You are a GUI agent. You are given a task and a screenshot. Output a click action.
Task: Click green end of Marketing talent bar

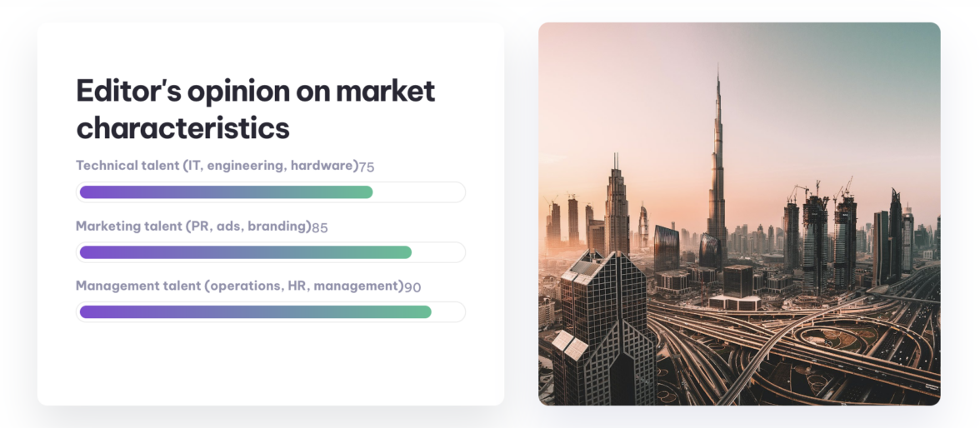coord(402,252)
